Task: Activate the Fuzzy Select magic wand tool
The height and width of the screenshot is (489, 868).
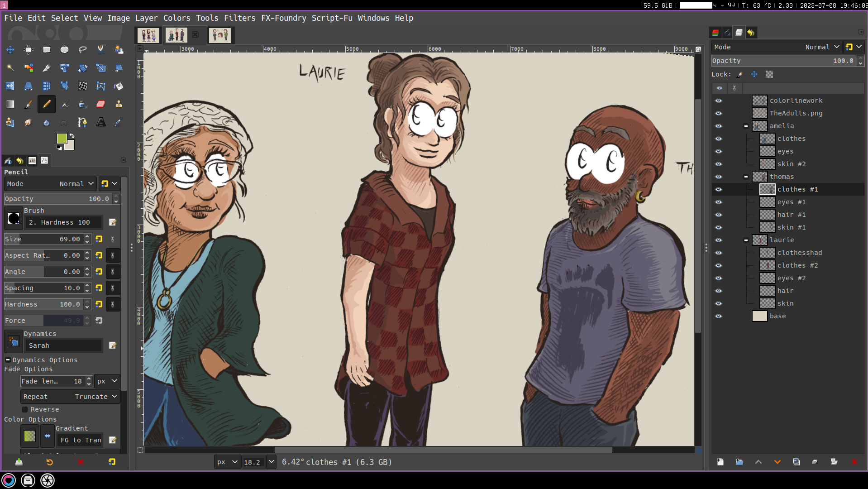Action: (10, 68)
